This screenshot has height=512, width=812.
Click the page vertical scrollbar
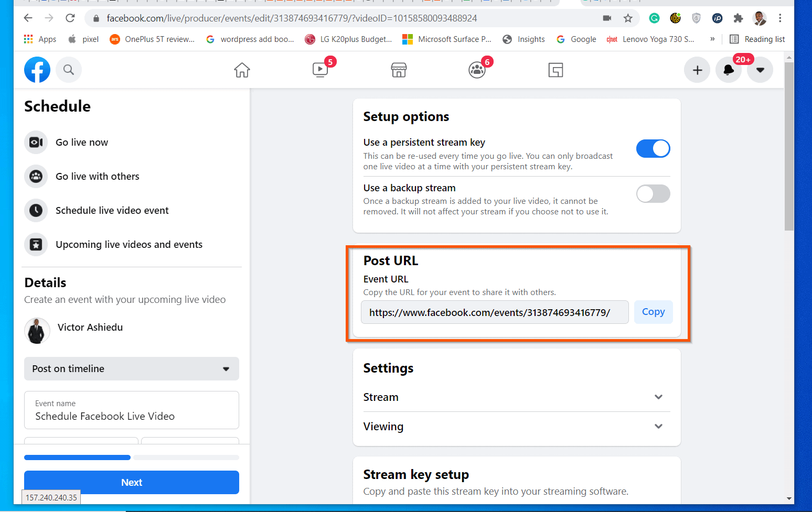789,146
